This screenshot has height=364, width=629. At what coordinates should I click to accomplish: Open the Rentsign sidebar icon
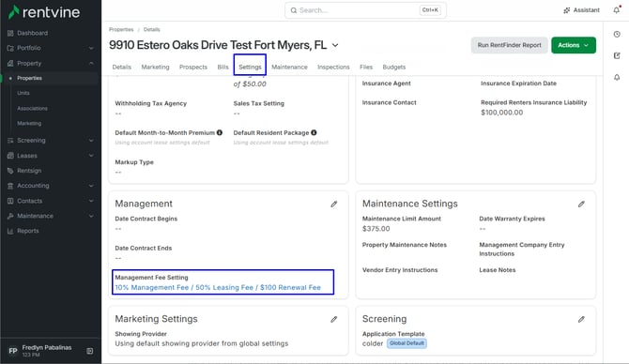coord(10,171)
